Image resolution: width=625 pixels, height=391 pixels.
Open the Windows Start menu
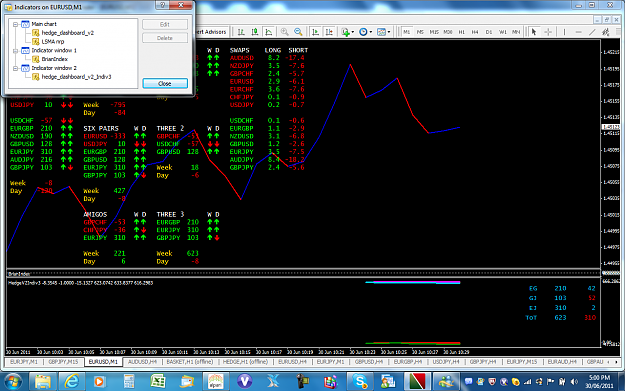click(13, 381)
